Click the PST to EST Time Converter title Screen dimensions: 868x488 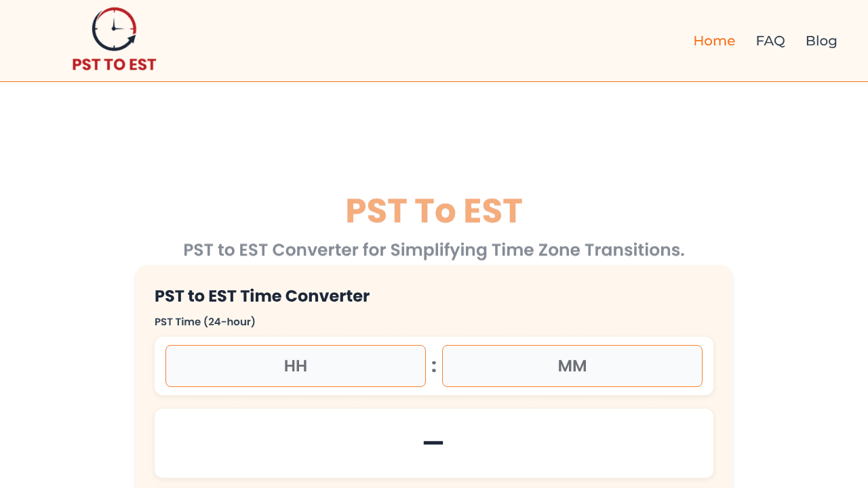pyautogui.click(x=262, y=296)
